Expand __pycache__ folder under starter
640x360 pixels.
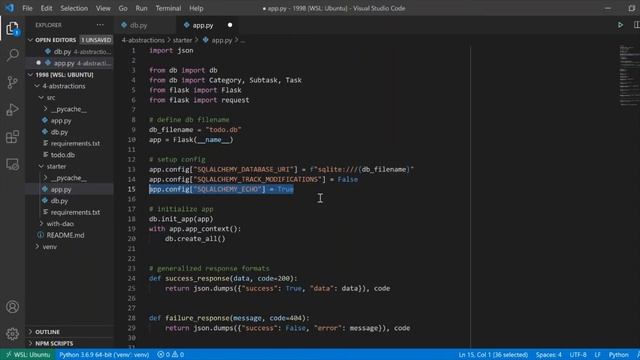[x=69, y=178]
